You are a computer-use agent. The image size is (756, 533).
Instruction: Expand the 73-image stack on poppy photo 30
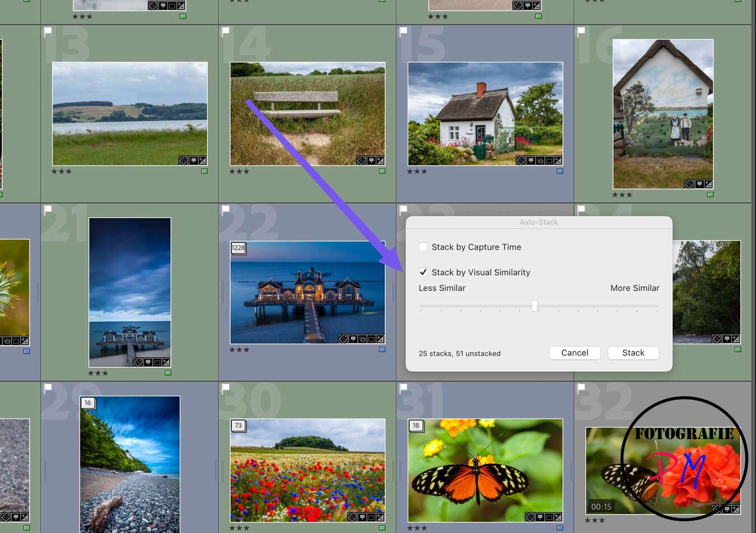pyautogui.click(x=237, y=426)
